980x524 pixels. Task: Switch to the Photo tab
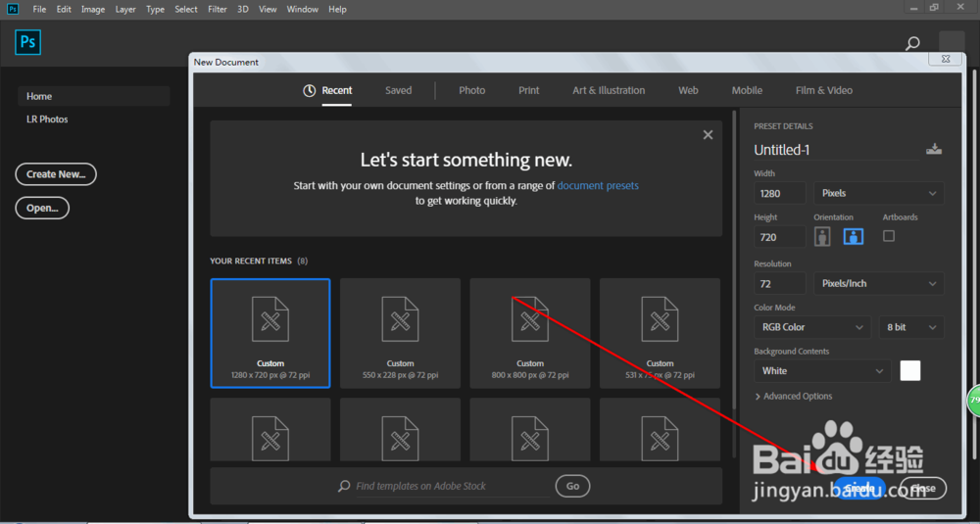[x=472, y=90]
